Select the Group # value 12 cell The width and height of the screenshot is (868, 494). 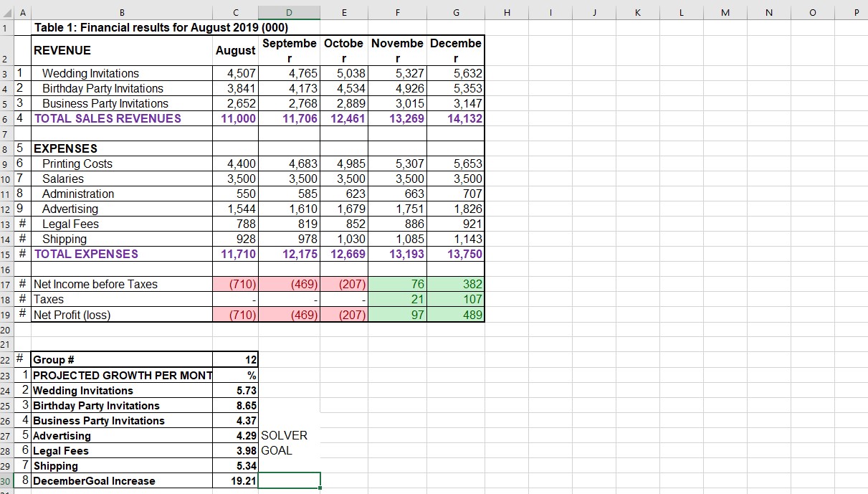237,359
